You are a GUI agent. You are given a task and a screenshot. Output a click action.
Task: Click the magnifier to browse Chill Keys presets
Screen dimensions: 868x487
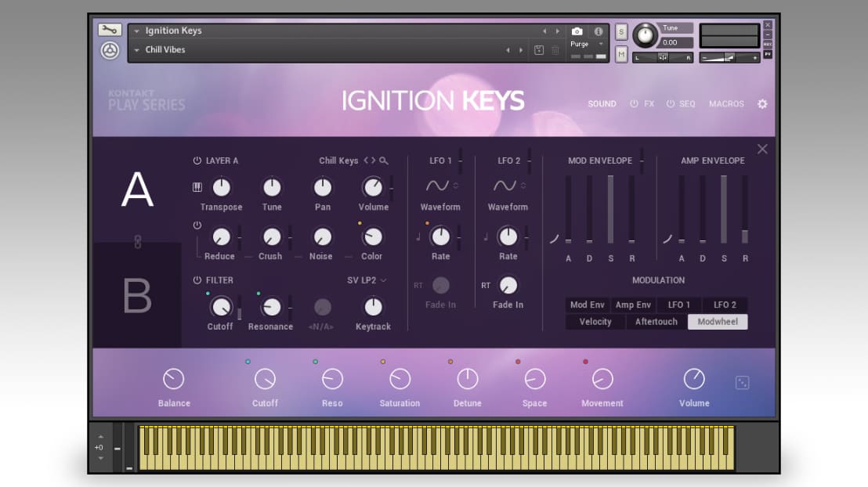tap(383, 161)
